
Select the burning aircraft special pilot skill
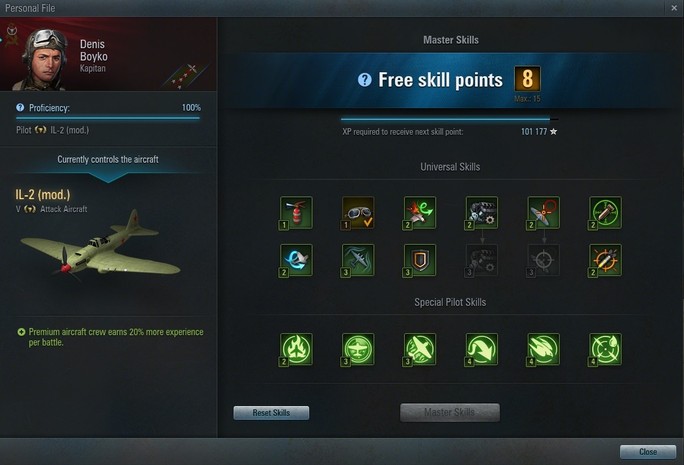click(x=296, y=349)
